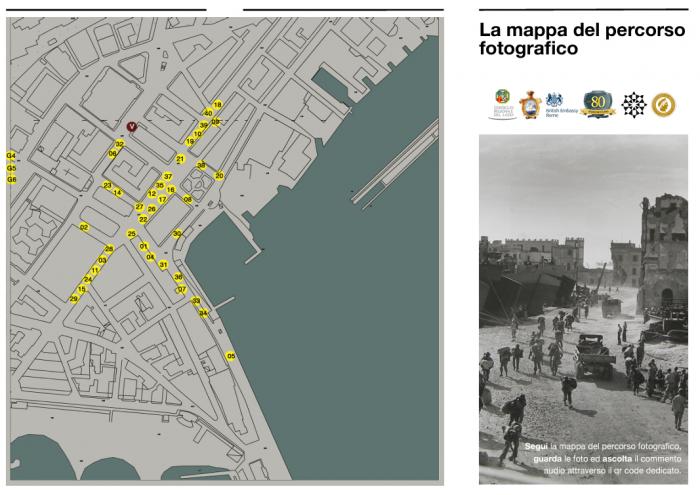This screenshot has width=700, height=495.
Task: Select map marker 21
Action: click(x=180, y=159)
